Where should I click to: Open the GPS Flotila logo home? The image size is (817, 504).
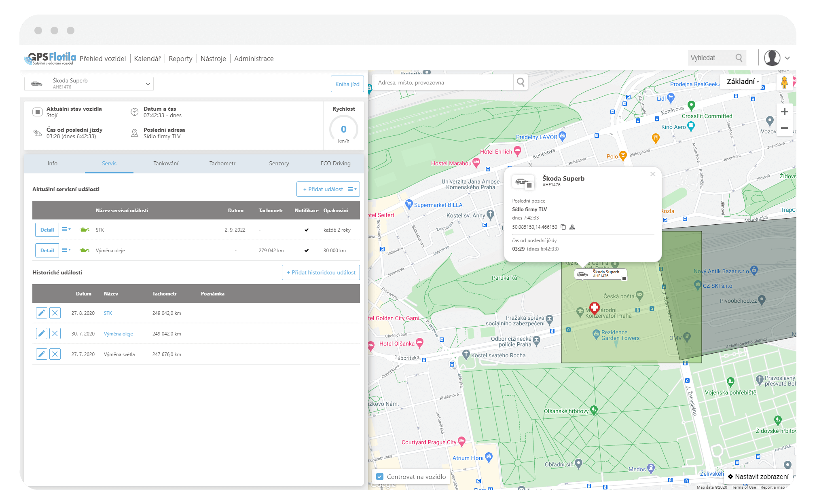click(x=50, y=59)
